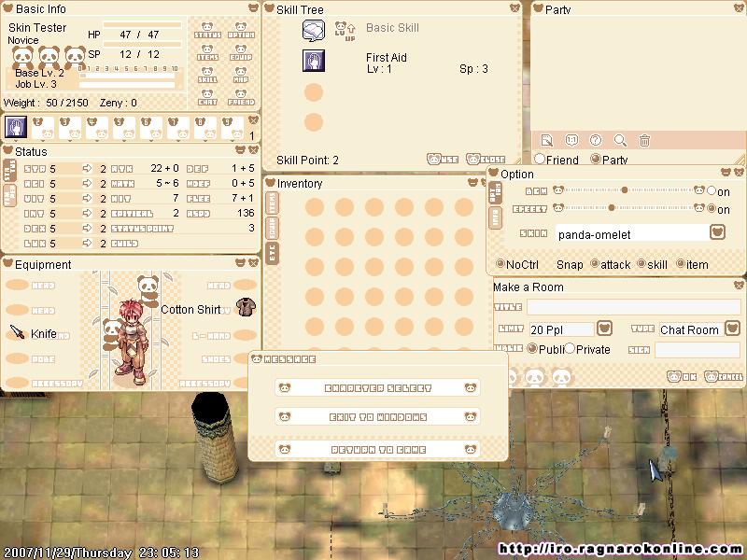Open the Chat panda shortcut in Basic Info
Viewport: 747px width, 560px height.
click(x=207, y=97)
